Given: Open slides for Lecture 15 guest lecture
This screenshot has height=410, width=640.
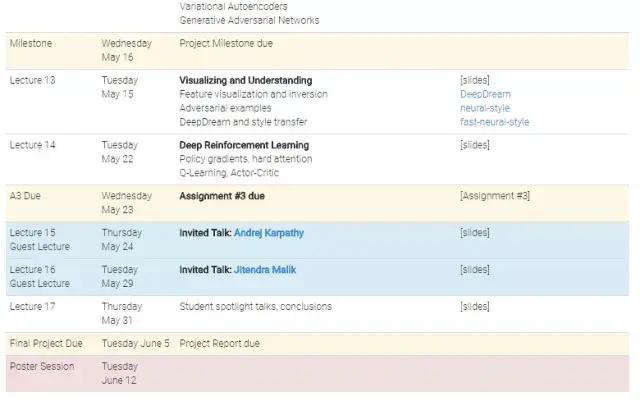Looking at the screenshot, I should point(474,233).
